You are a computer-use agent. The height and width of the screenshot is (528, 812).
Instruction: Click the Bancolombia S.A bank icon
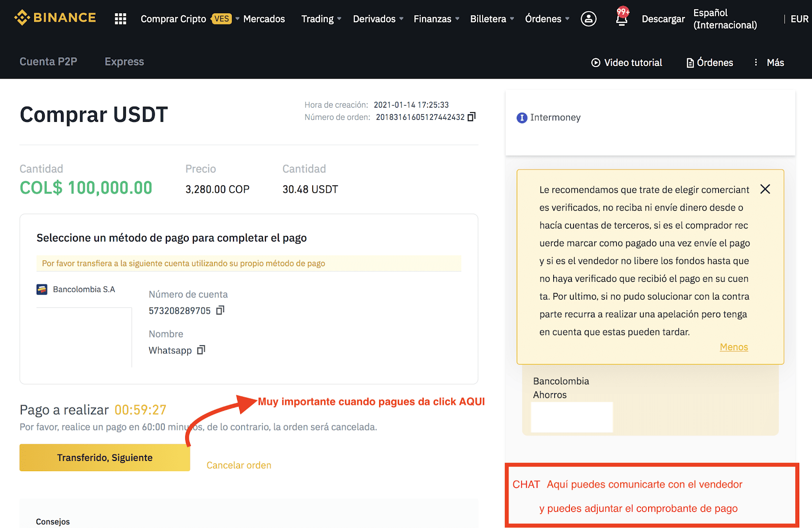pyautogui.click(x=42, y=289)
